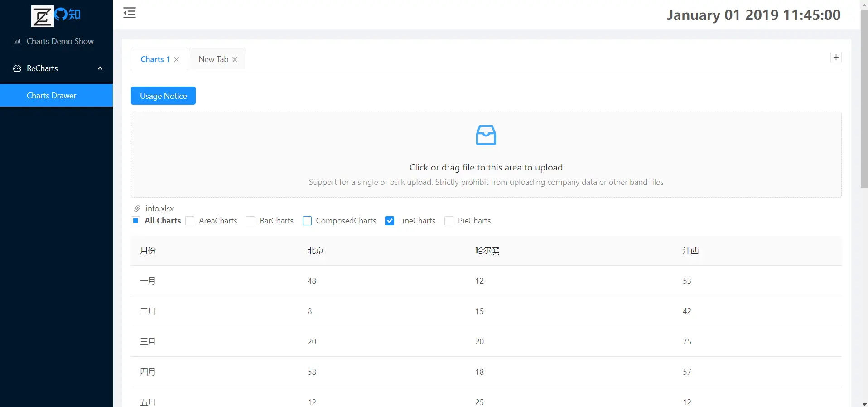The width and height of the screenshot is (868, 407).
Task: Click the 江西 column header
Action: click(691, 251)
